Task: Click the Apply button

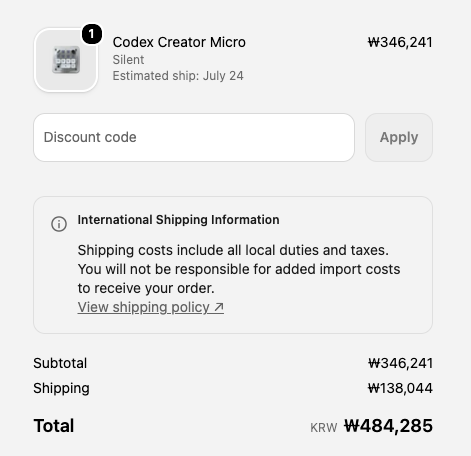Action: tap(399, 137)
